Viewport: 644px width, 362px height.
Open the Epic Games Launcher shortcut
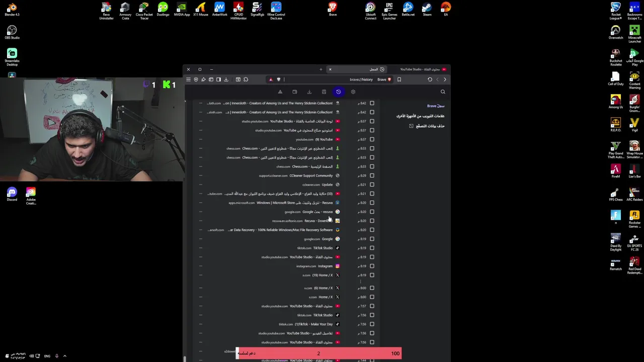(389, 11)
